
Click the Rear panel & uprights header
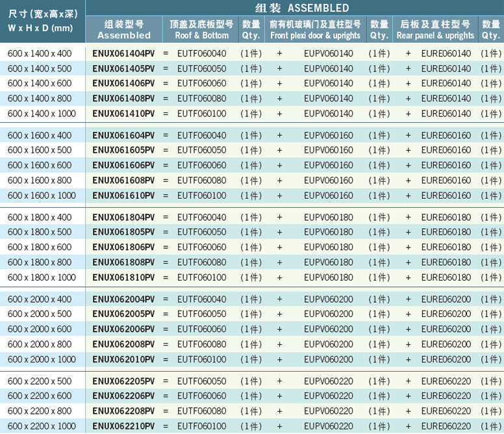click(x=435, y=29)
